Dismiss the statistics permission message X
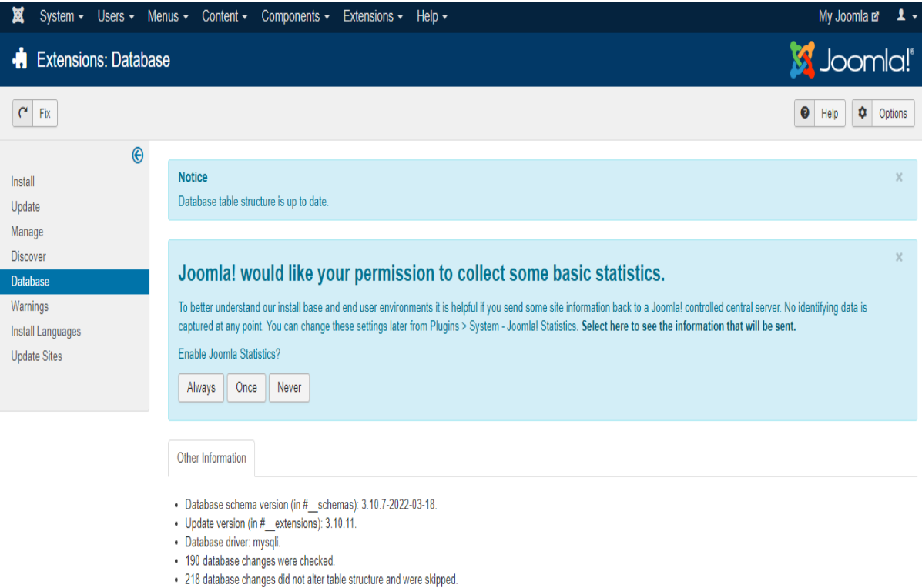This screenshot has width=922, height=588. point(898,257)
